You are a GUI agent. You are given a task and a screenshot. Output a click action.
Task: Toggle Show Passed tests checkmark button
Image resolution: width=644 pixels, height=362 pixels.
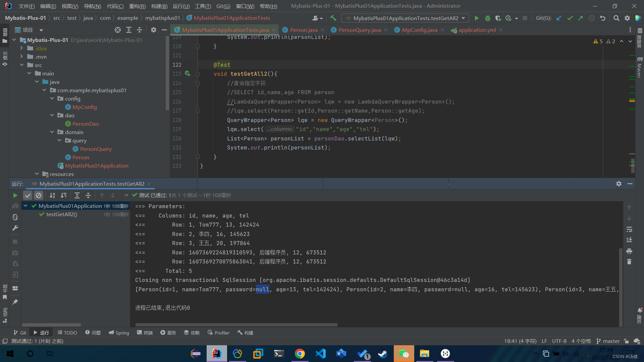(28, 195)
